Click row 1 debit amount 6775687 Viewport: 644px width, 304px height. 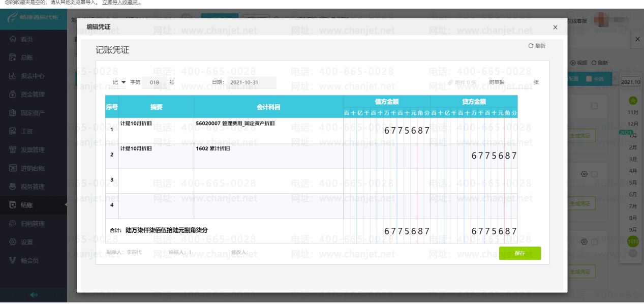click(407, 131)
